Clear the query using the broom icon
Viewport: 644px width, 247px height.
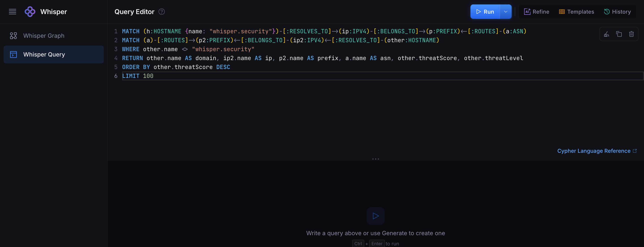click(x=606, y=34)
